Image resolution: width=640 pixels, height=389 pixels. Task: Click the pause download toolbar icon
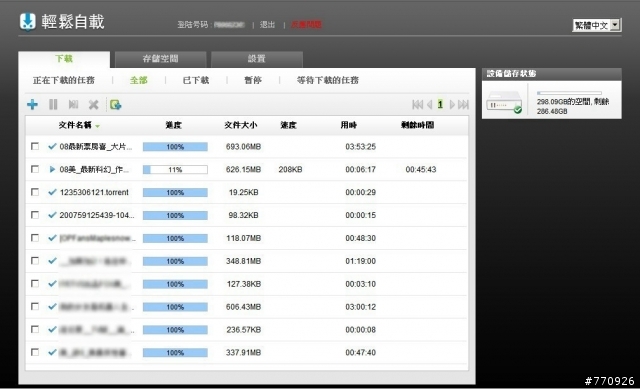click(x=53, y=104)
